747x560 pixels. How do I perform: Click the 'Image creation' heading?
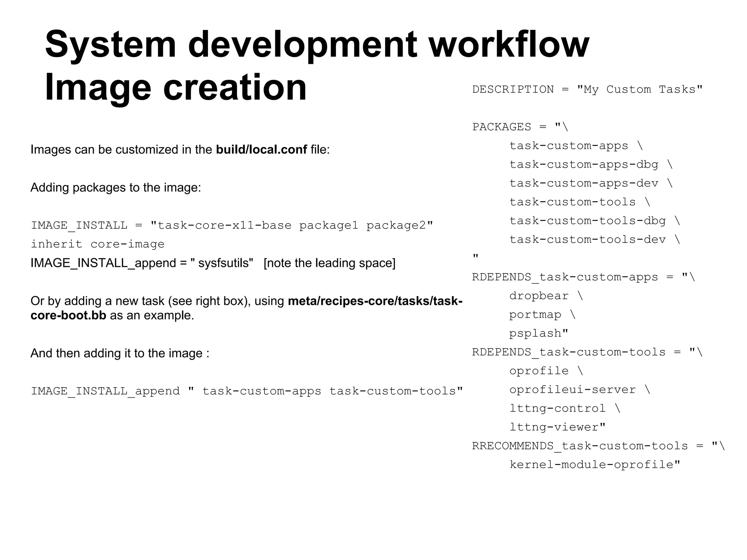tap(175, 87)
